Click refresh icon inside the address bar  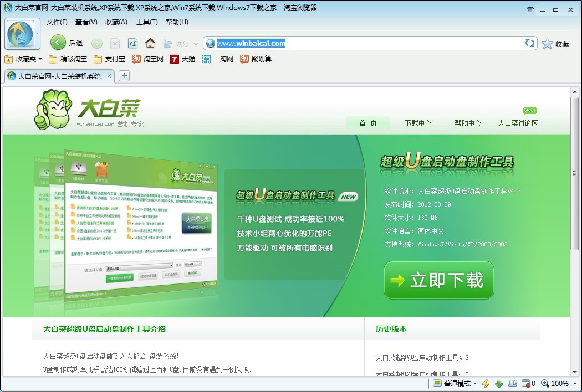click(530, 43)
